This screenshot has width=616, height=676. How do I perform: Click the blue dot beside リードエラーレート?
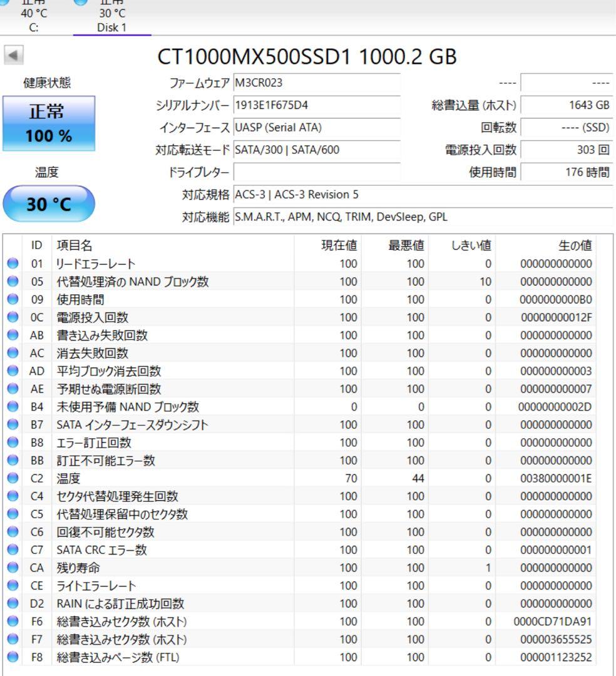(x=14, y=264)
